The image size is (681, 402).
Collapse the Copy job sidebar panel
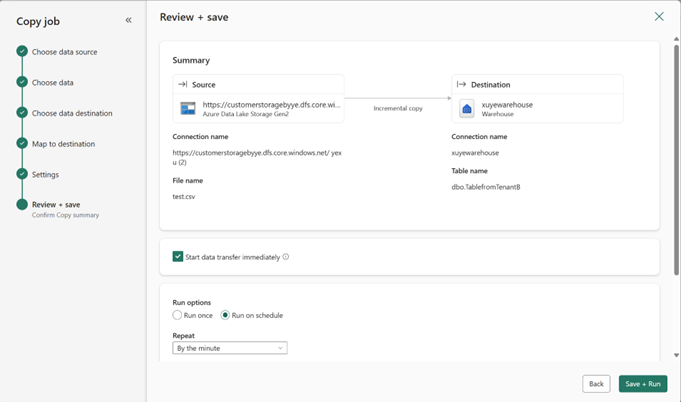(128, 20)
